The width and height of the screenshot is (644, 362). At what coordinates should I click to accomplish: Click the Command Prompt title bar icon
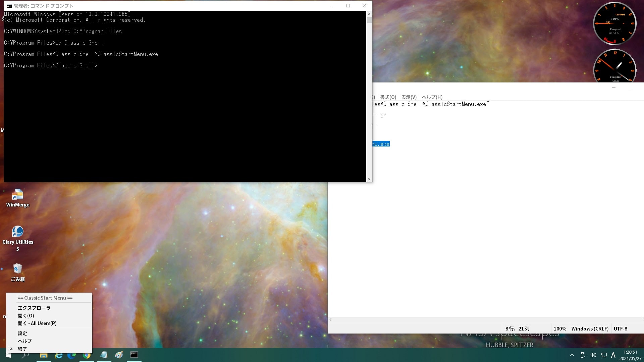click(x=9, y=6)
